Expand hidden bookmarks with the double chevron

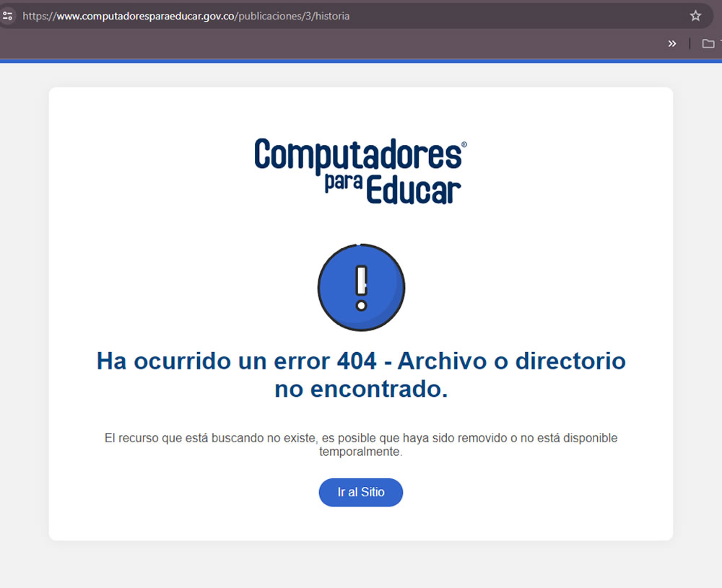(x=672, y=44)
